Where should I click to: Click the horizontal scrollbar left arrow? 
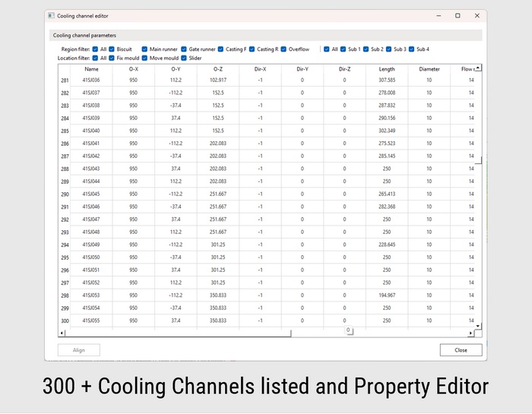click(x=62, y=333)
